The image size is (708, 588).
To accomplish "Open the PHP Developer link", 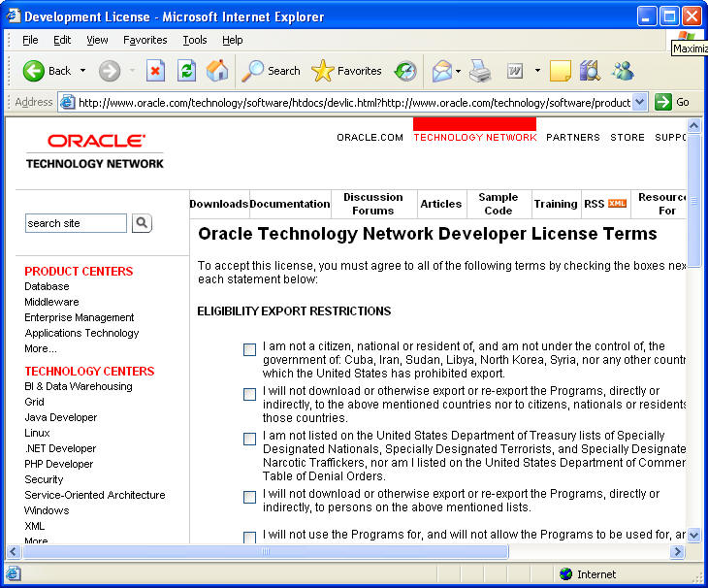I will point(59,464).
